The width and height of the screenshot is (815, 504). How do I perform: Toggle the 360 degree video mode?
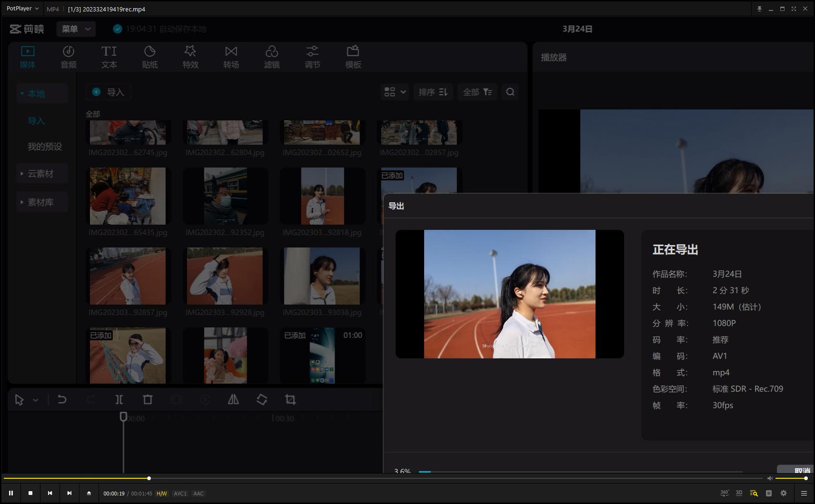(x=724, y=493)
